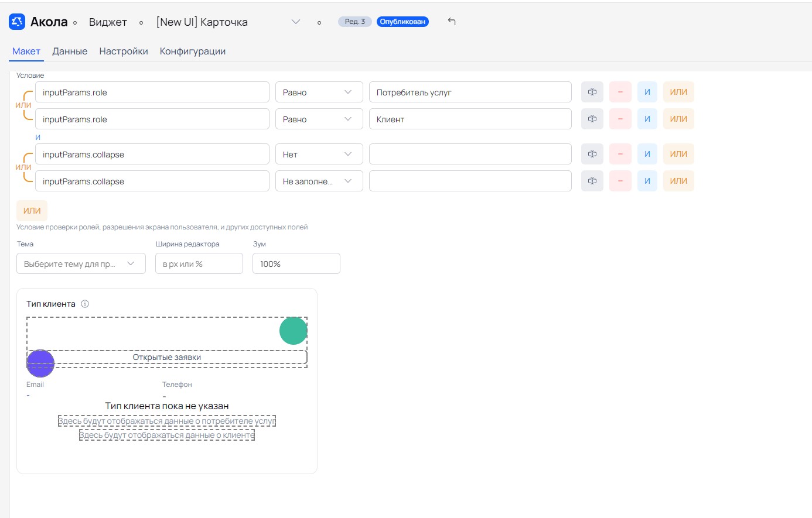Click the green circle avatar in preview
The height and width of the screenshot is (518, 812).
pos(294,331)
